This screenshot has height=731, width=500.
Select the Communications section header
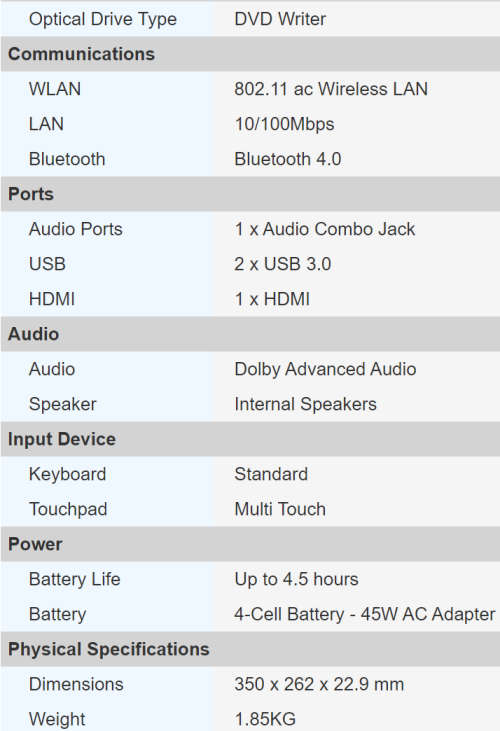pyautogui.click(x=250, y=54)
